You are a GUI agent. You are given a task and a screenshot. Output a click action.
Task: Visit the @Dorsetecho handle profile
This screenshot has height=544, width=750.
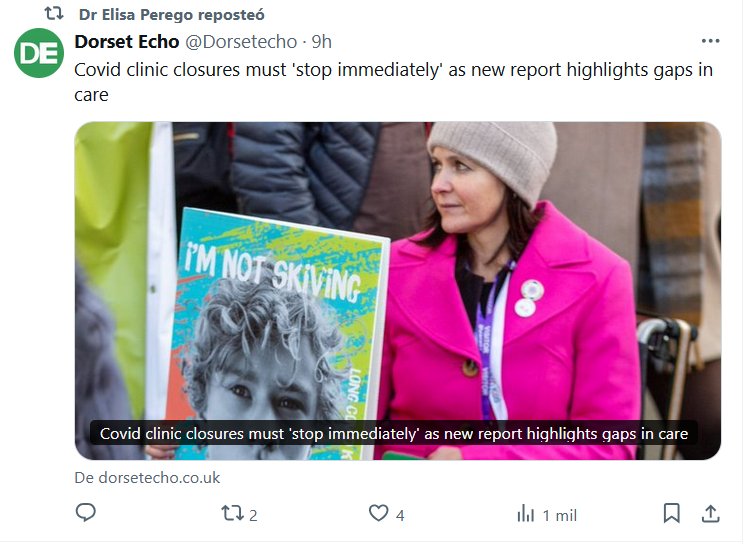(241, 42)
